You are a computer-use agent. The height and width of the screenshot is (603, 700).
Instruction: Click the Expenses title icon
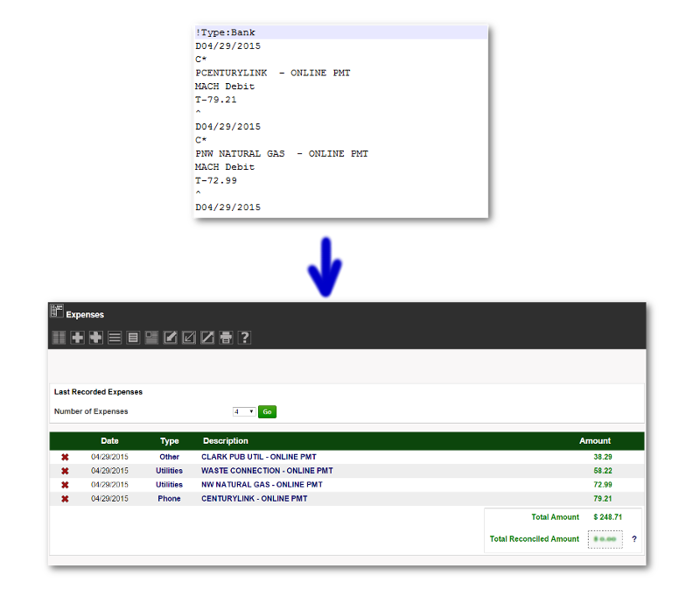click(57, 312)
